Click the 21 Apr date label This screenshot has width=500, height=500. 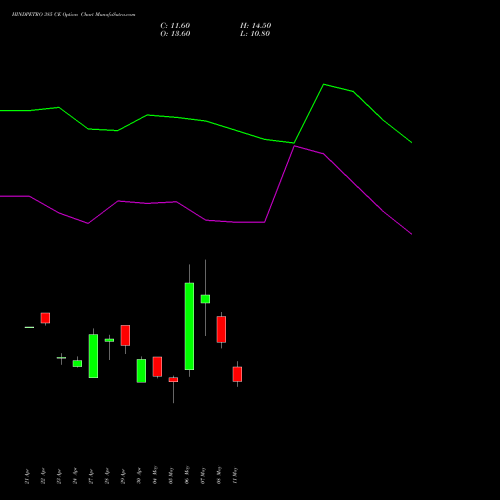pos(27,476)
